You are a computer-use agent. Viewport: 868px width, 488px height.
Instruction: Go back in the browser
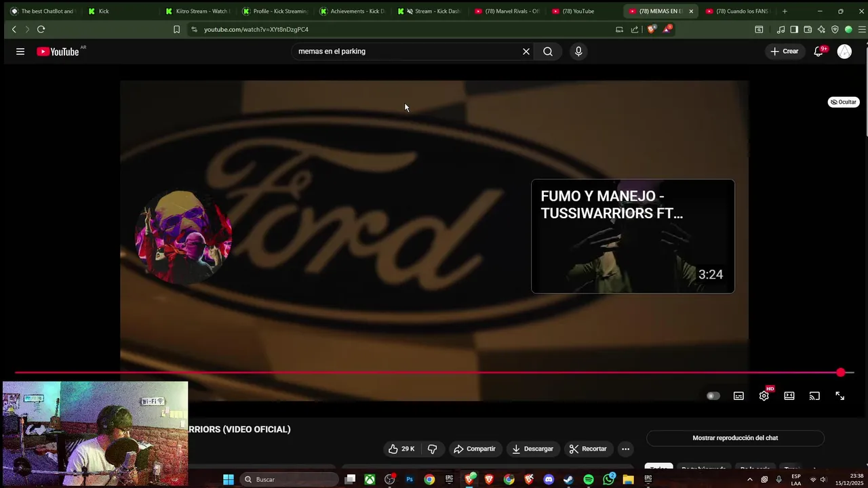(14, 29)
